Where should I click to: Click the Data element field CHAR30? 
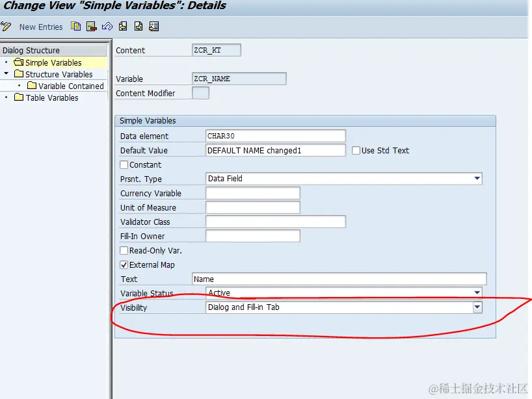[x=276, y=136]
